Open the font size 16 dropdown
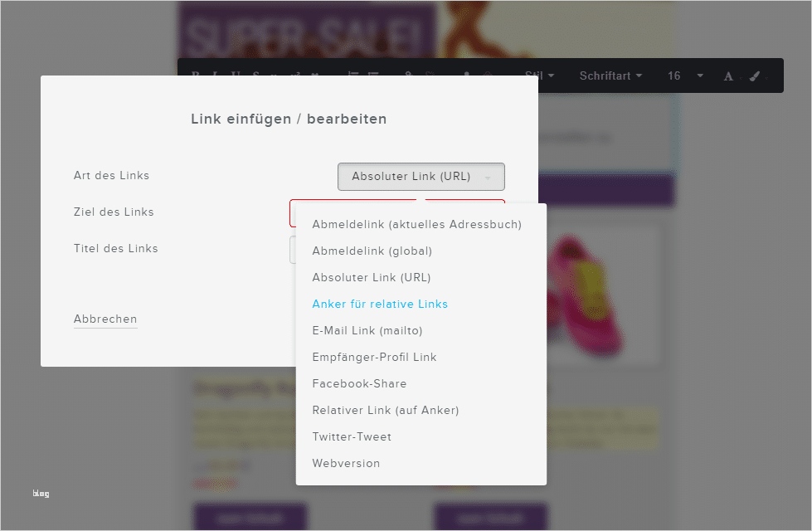The width and height of the screenshot is (812, 531). 685,76
